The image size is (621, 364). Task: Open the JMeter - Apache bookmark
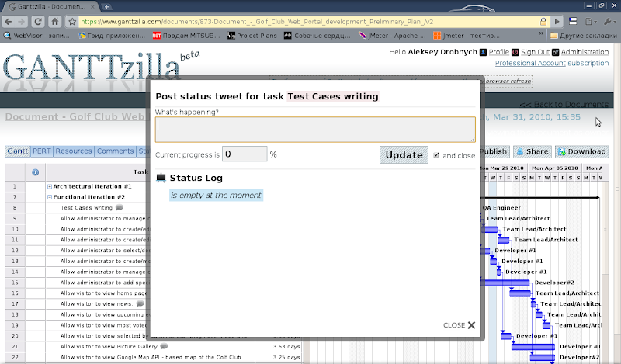tap(392, 36)
